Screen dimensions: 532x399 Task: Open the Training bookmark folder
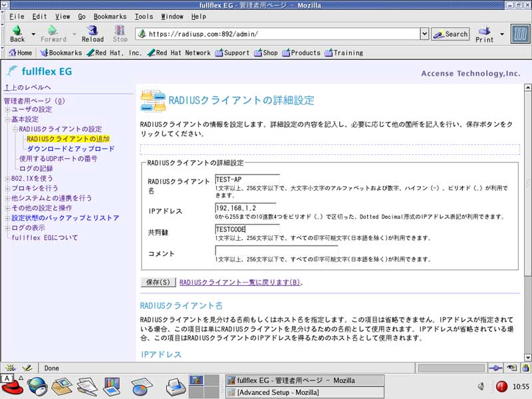[x=344, y=53]
